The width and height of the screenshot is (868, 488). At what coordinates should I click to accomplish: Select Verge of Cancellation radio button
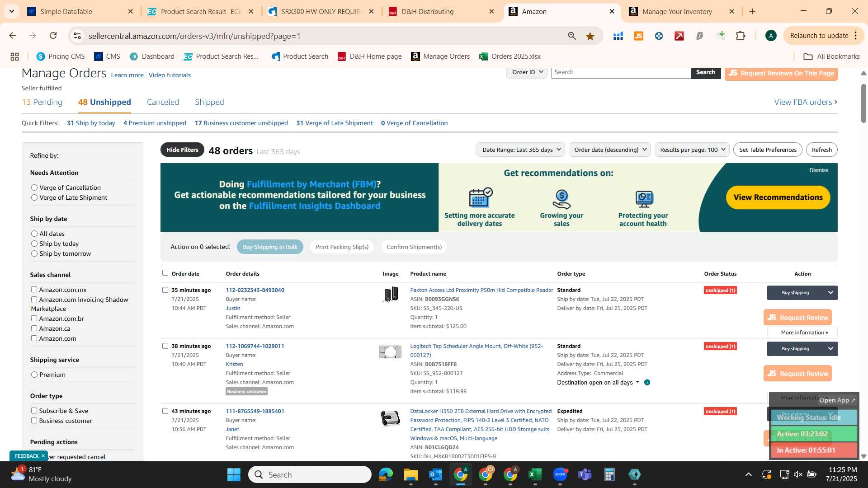(x=34, y=188)
